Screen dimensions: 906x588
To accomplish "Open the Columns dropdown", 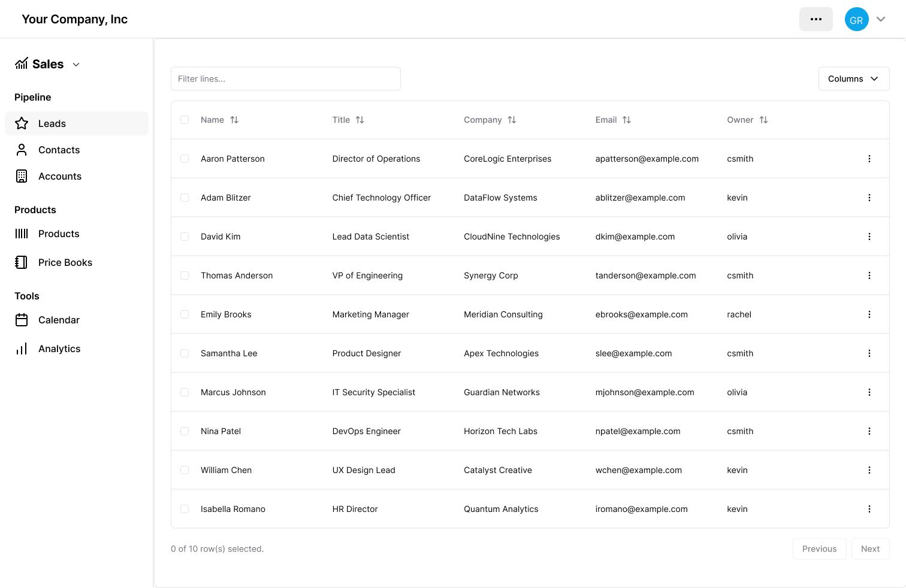I will pyautogui.click(x=853, y=78).
